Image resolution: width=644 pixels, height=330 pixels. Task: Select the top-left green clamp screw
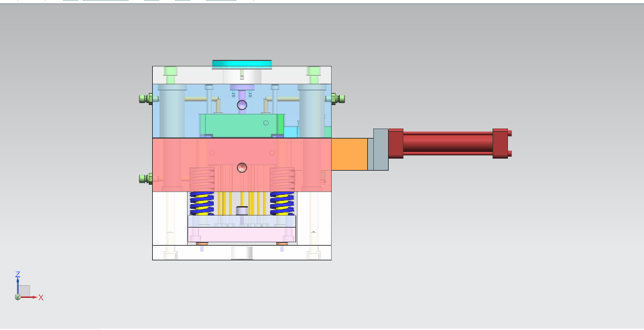point(170,75)
